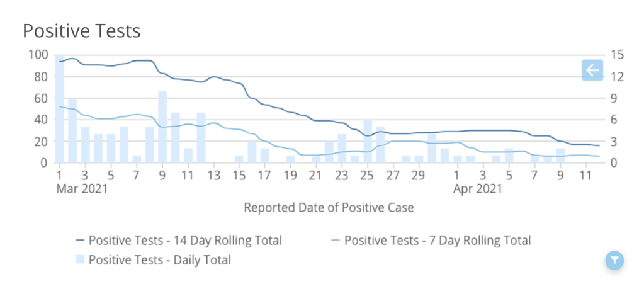This screenshot has width=644, height=284.
Task: Toggle the Positive Tests - 7 Day Rolling Total series
Action: click(x=437, y=241)
